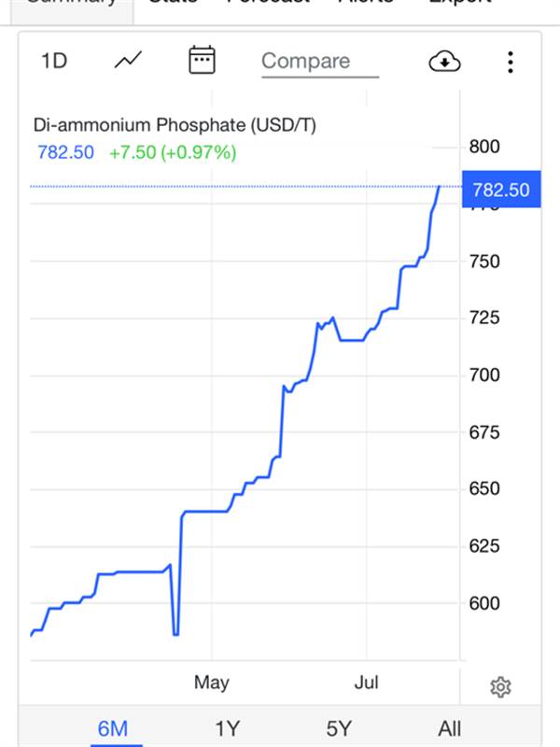Open chart settings gear icon

(500, 687)
